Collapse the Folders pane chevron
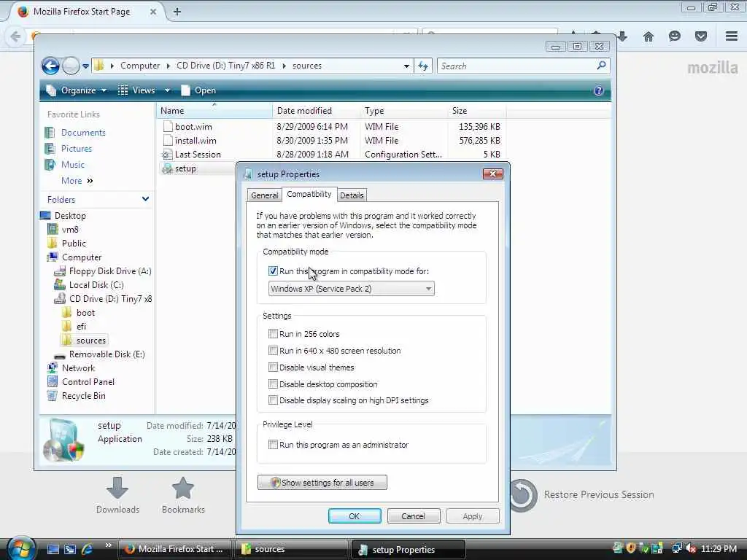747x560 pixels. (x=145, y=199)
